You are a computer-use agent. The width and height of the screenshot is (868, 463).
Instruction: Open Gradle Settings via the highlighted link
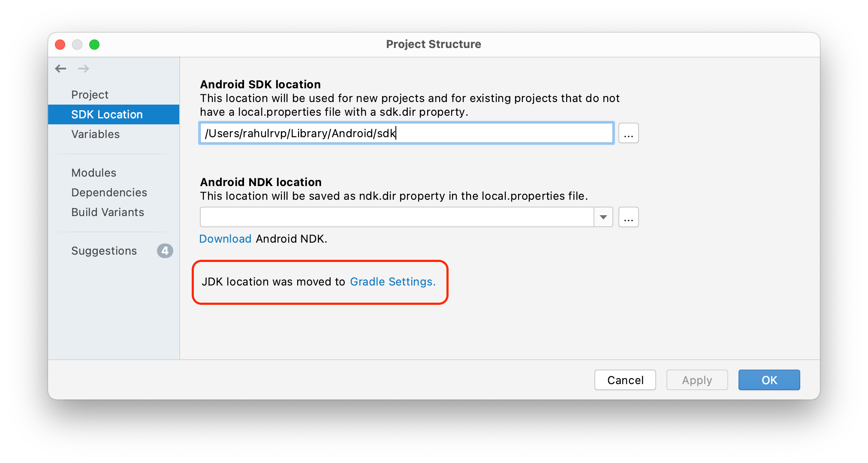point(392,282)
